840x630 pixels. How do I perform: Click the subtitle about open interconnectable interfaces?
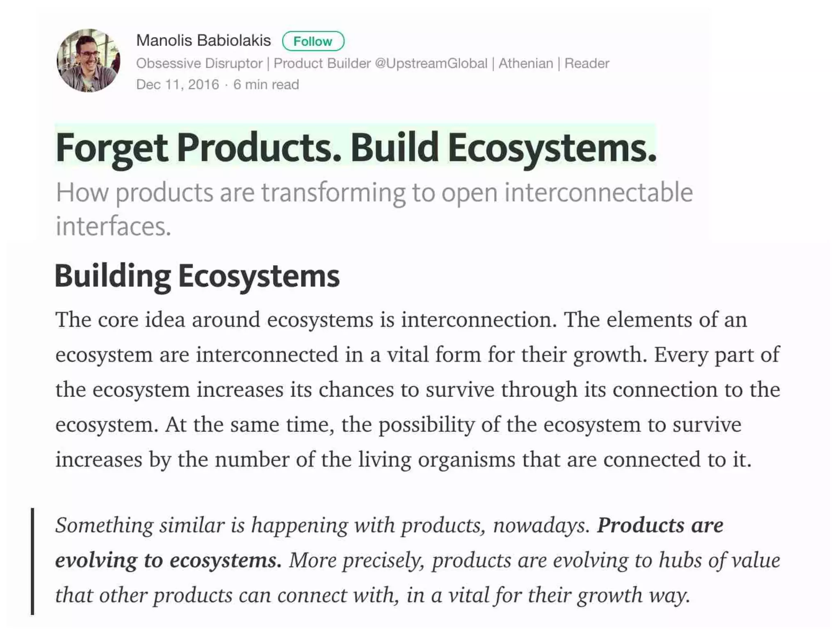tap(374, 209)
